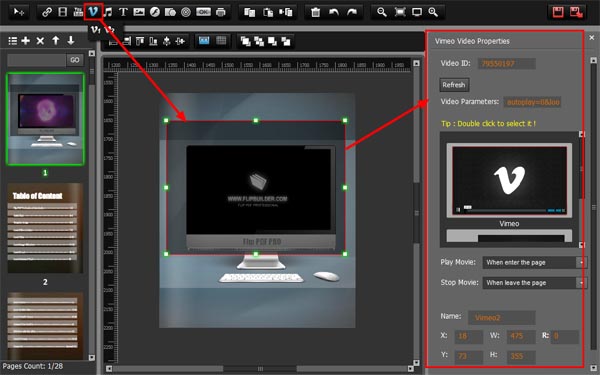Click the Y position field
600x375 pixels.
pos(468,356)
